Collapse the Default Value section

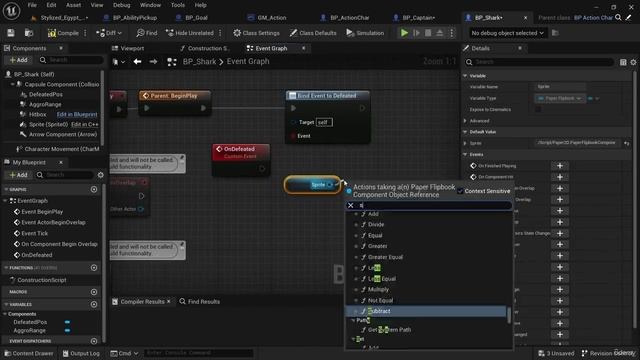(465, 132)
